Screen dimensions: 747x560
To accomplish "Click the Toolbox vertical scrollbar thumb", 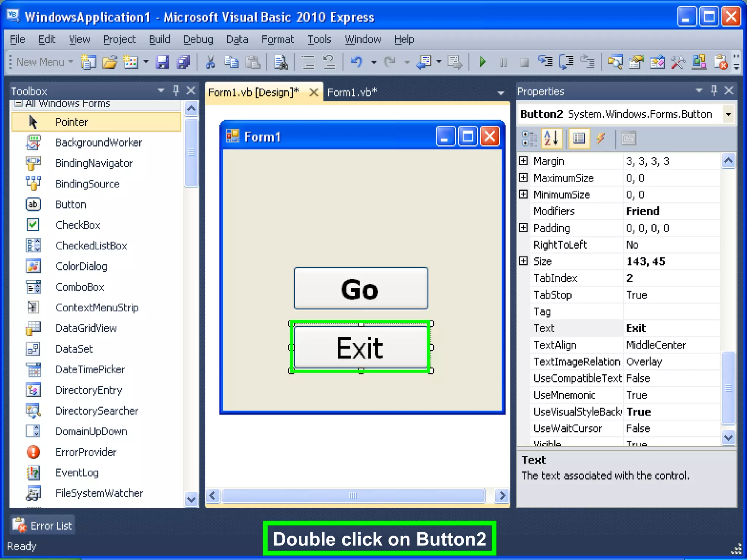I will (191, 152).
